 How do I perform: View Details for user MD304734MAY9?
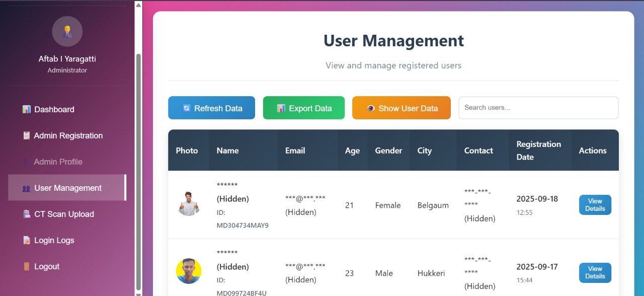tap(595, 205)
